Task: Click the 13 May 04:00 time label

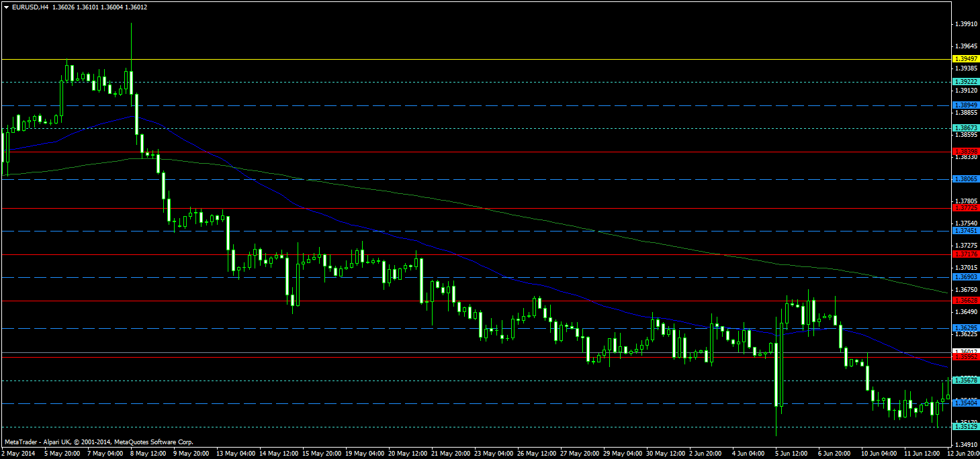Action: coord(235,454)
